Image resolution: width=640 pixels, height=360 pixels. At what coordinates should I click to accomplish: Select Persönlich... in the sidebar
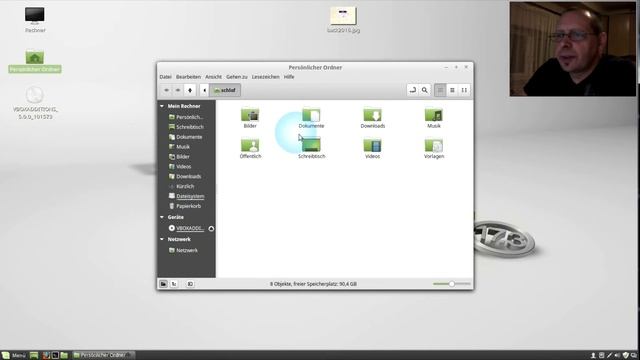187,117
